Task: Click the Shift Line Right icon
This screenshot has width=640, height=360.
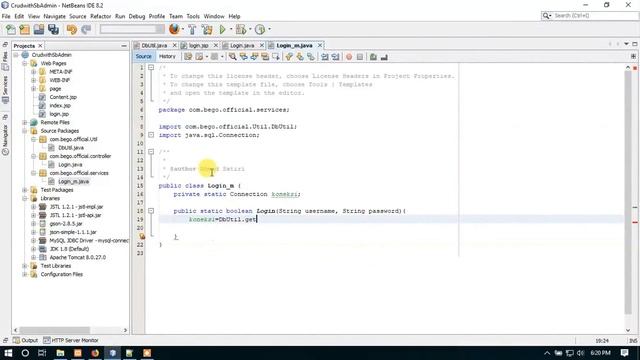Action: click(x=336, y=57)
